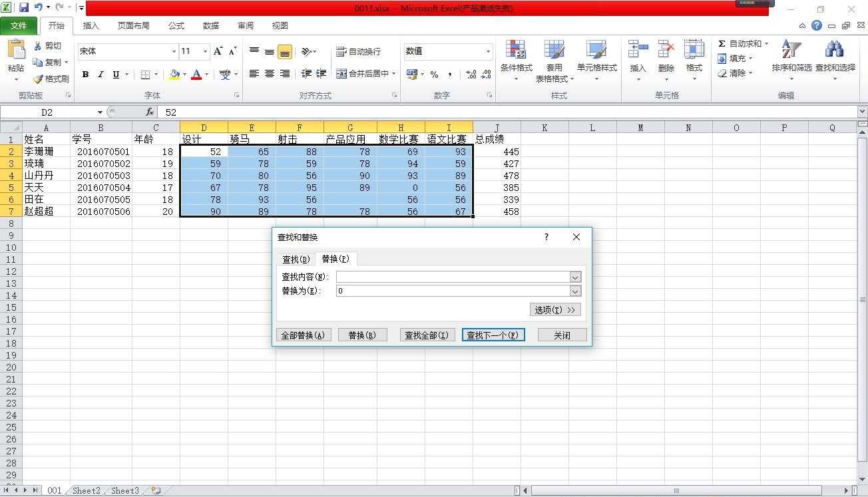Viewport: 868px width, 497px height.
Task: Click the Name Box showing D2
Action: pyautogui.click(x=47, y=112)
